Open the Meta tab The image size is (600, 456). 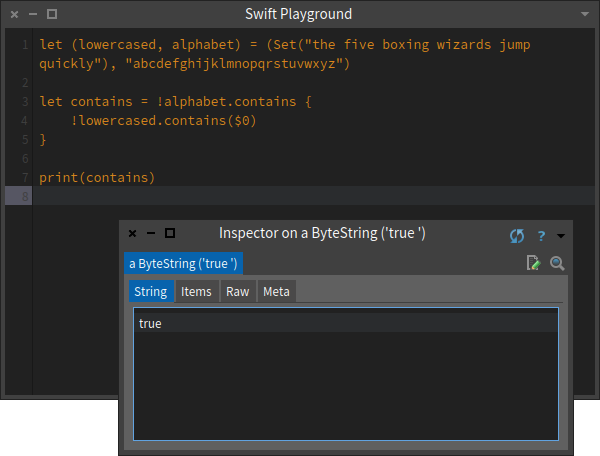tap(277, 292)
